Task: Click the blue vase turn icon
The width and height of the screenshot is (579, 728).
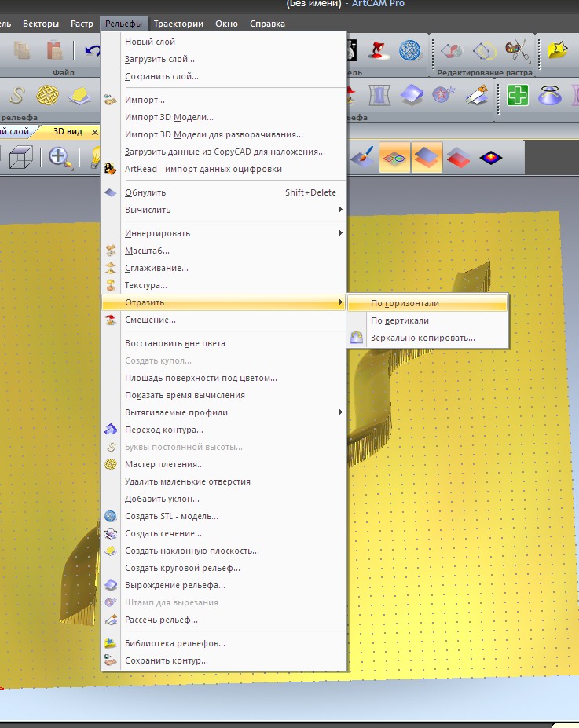Action: [549, 95]
